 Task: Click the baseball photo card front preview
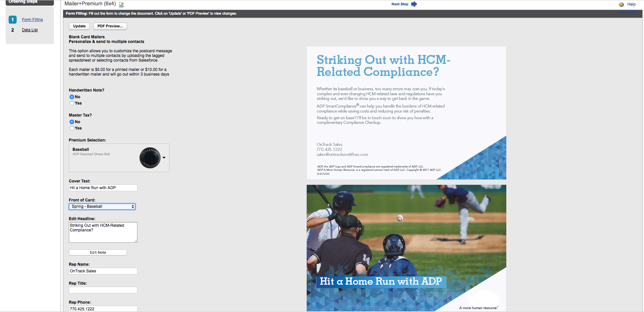tap(406, 248)
